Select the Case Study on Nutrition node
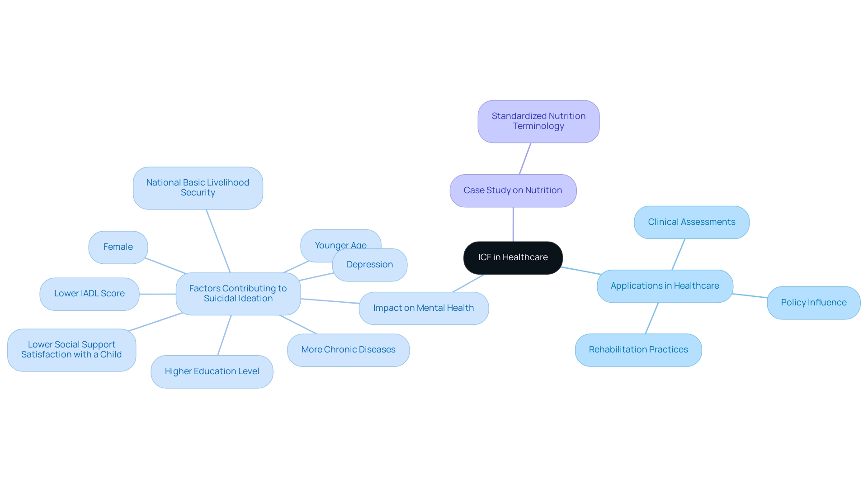This screenshot has height=490, width=868. pos(513,189)
